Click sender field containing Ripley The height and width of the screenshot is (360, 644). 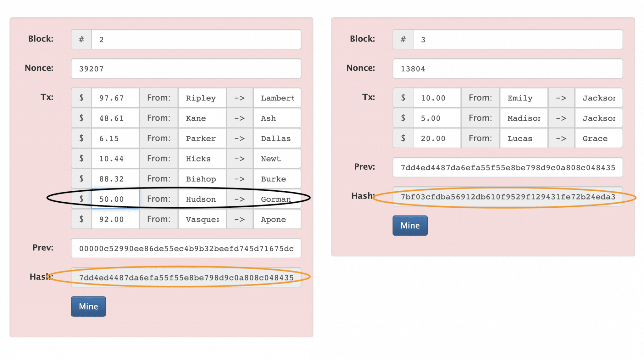click(202, 98)
